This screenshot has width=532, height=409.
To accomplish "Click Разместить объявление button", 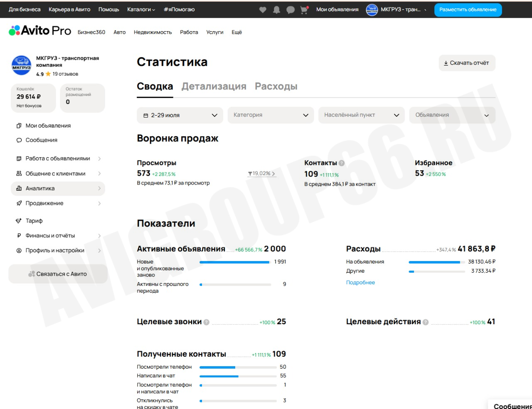I will pos(468,10).
